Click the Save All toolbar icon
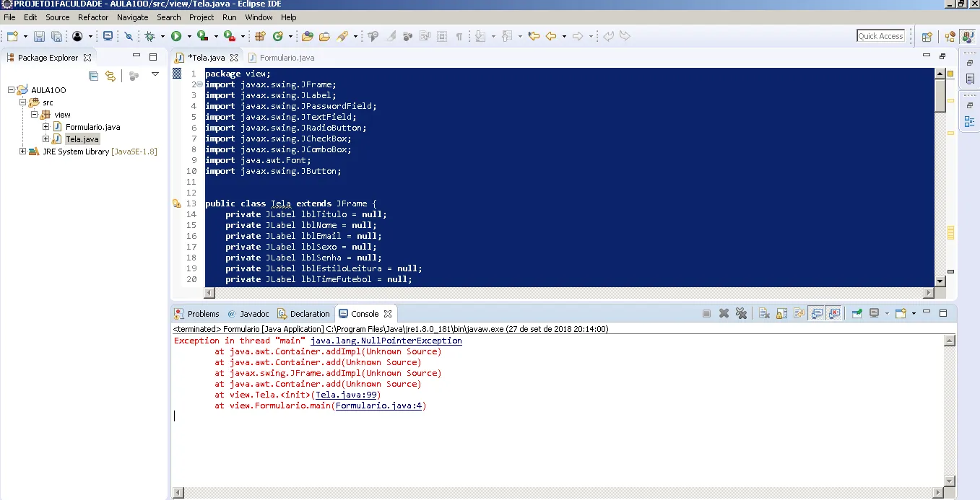Screen dimensions: 980x500 (x=56, y=36)
